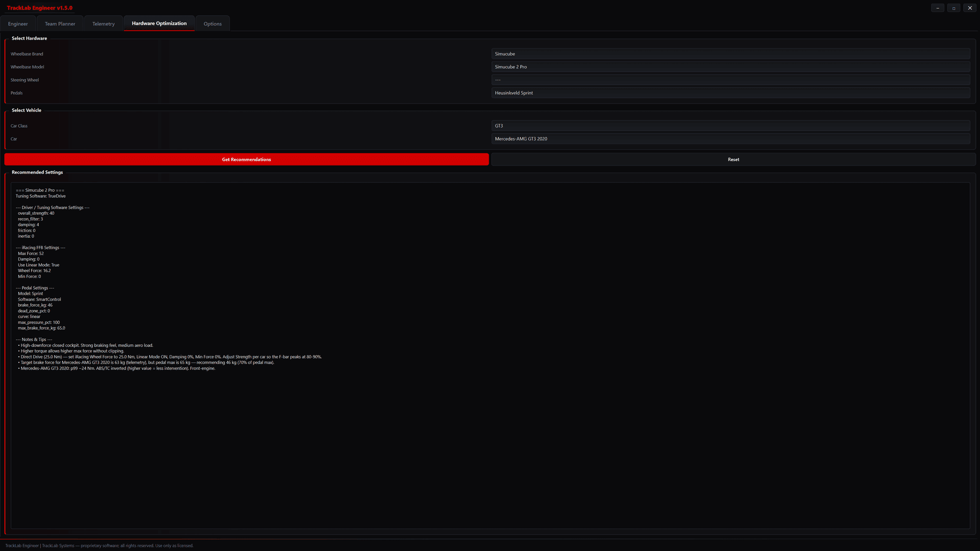Minimize the TrackLab Engineer window
This screenshot has height=551, width=980.
tap(938, 8)
